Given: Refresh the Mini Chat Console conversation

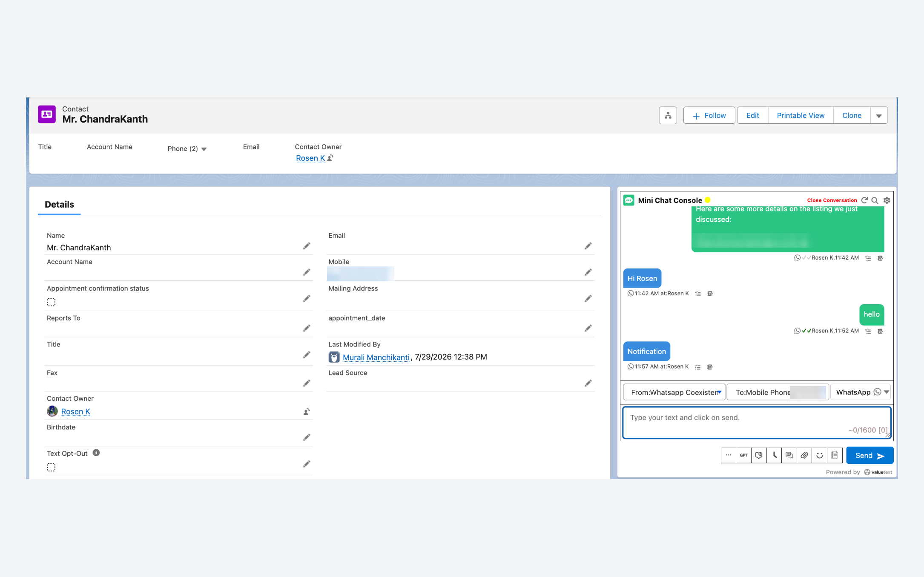Looking at the screenshot, I should pos(864,200).
